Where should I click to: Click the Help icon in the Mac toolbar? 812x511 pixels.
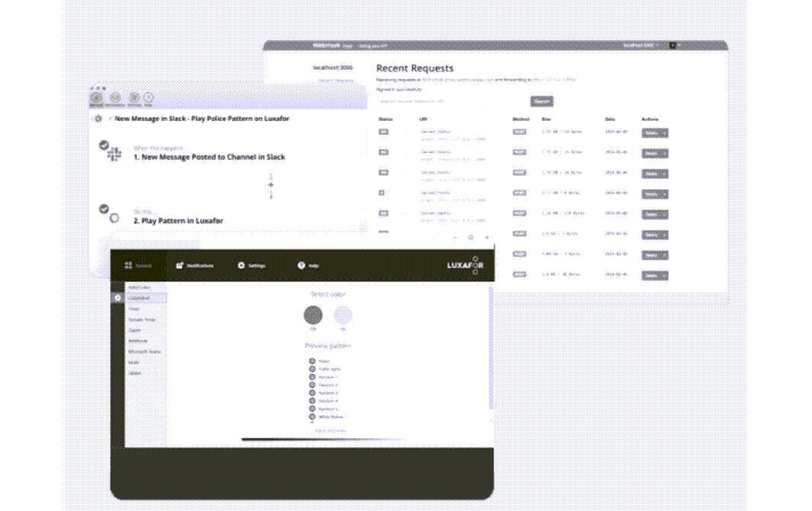click(148, 98)
